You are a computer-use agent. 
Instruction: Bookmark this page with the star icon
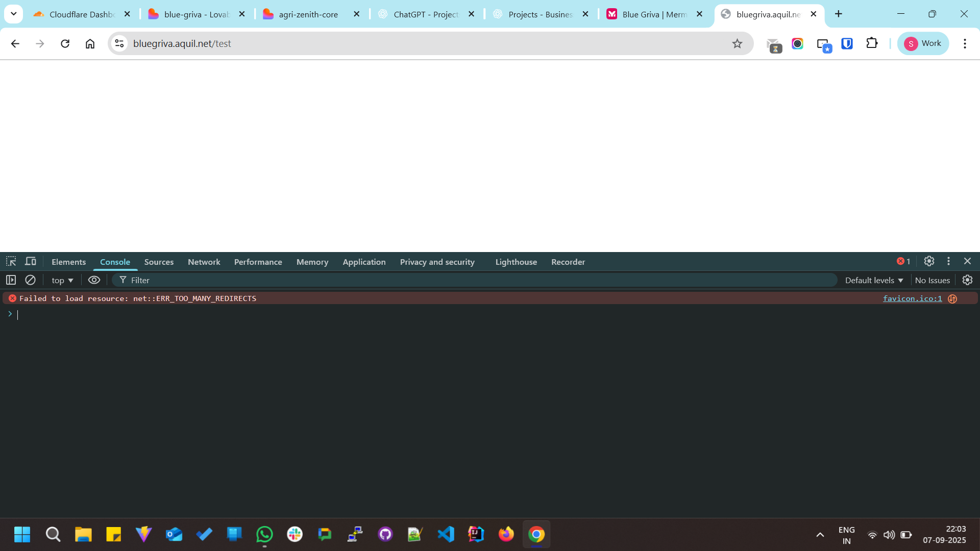tap(737, 44)
